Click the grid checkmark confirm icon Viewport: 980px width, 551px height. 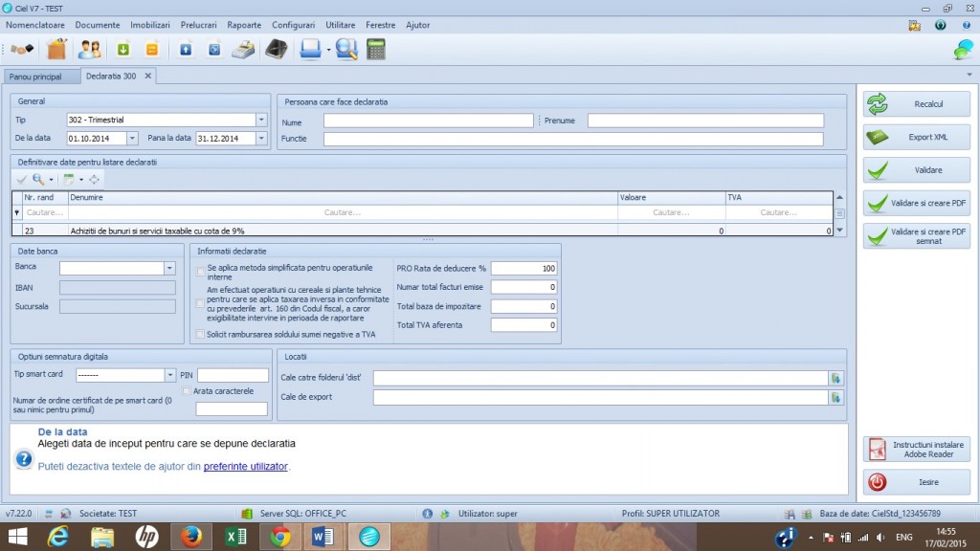click(21, 179)
